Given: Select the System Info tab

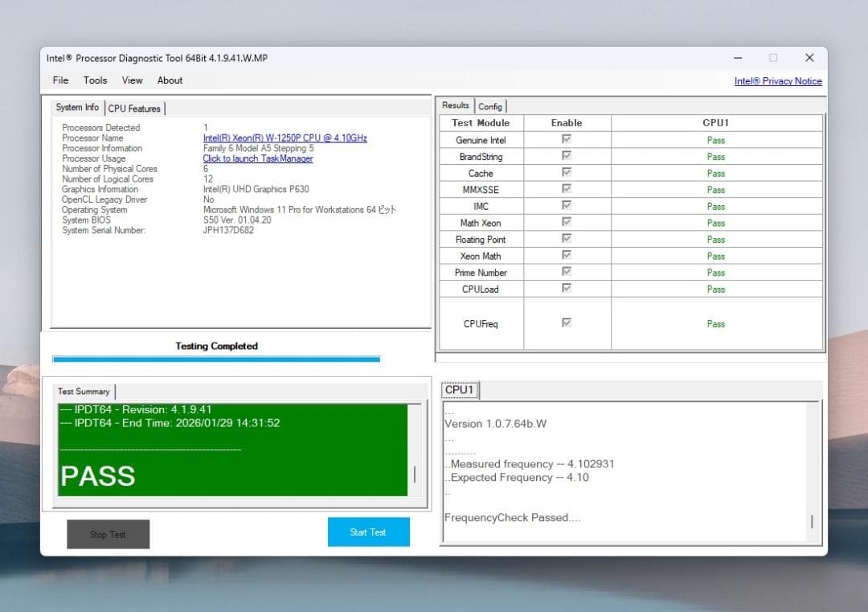Looking at the screenshot, I should tap(76, 106).
